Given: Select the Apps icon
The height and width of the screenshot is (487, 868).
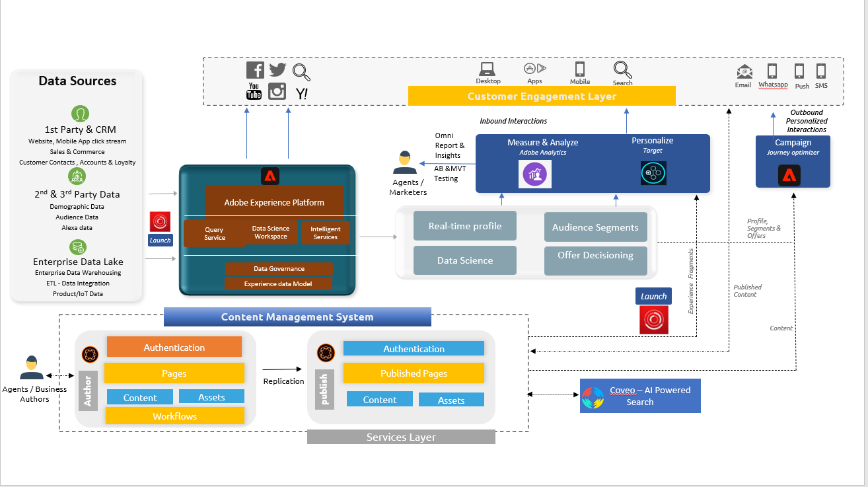Looking at the screenshot, I should click(534, 68).
